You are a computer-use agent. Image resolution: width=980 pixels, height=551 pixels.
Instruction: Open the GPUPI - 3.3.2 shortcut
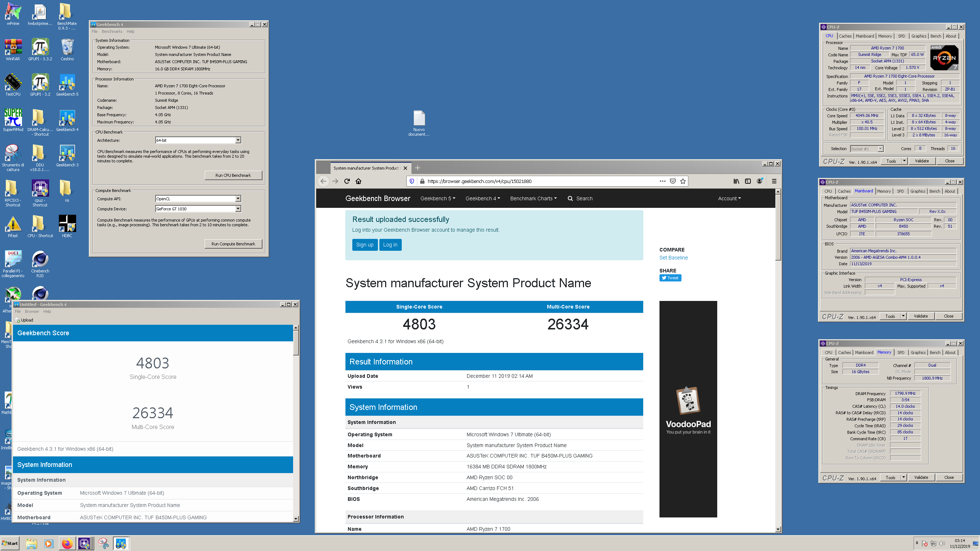40,49
